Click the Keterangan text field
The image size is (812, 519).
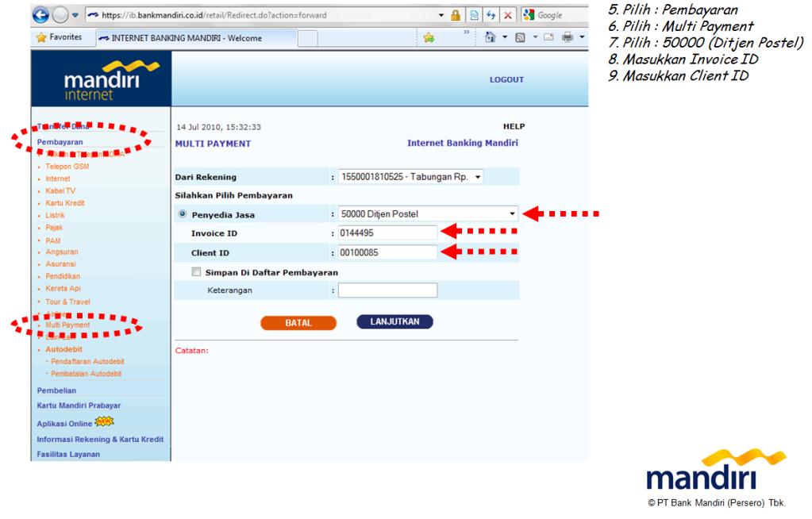point(387,290)
